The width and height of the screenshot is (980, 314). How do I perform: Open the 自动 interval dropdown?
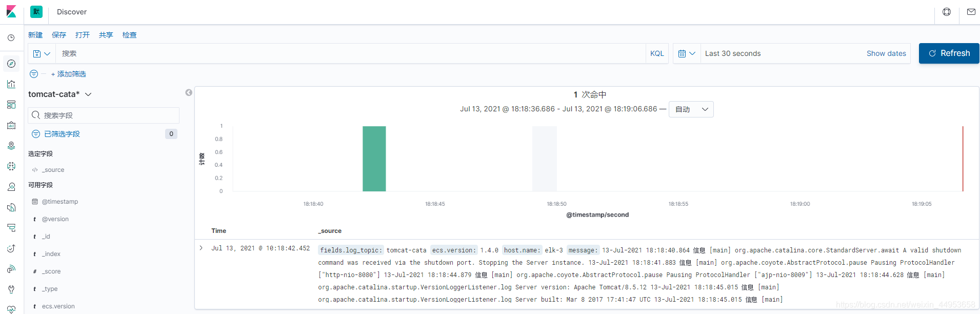[691, 109]
